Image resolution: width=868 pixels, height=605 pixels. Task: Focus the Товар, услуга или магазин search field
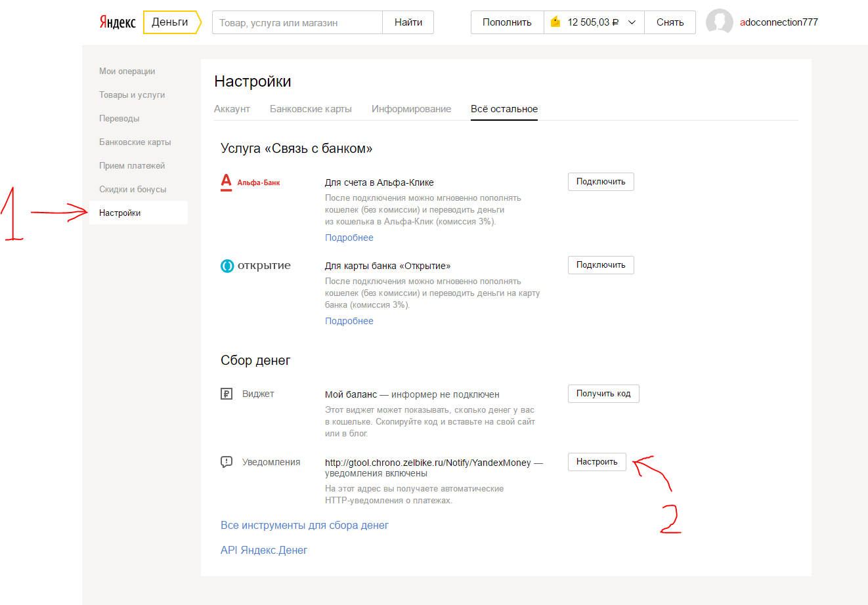[x=297, y=22]
